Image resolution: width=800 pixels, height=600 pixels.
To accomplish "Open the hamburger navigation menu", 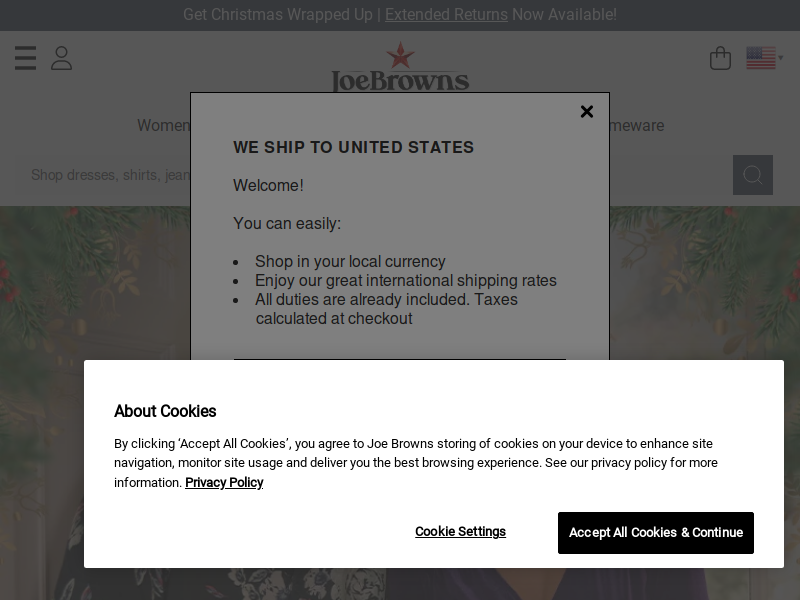I will tap(25, 58).
